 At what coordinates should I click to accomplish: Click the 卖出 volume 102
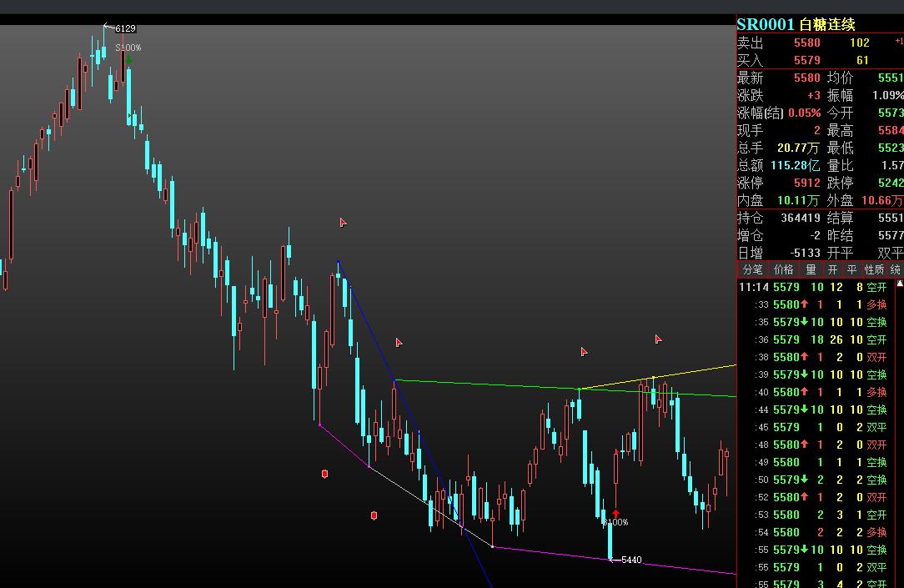[x=859, y=43]
